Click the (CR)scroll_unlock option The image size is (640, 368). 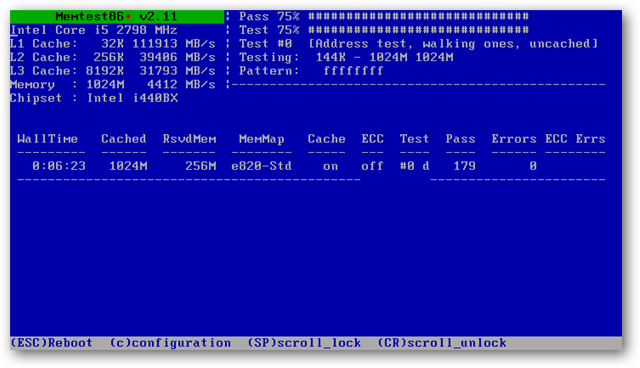(x=442, y=343)
